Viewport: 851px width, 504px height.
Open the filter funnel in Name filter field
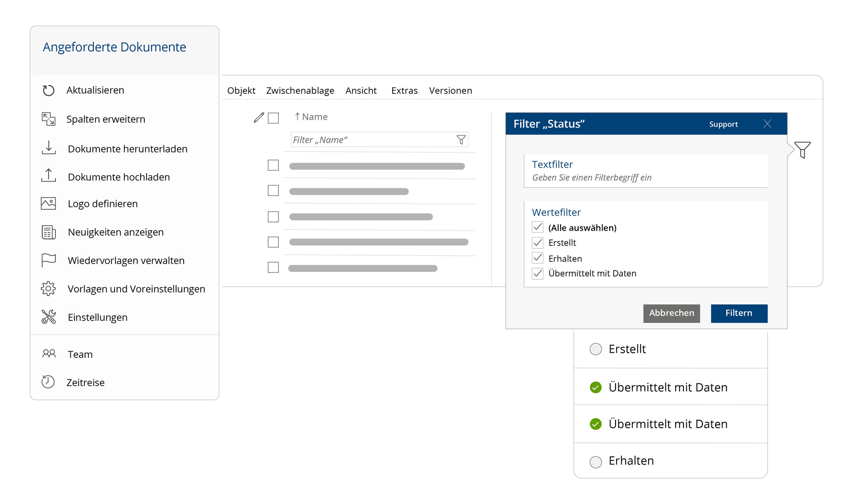(461, 140)
